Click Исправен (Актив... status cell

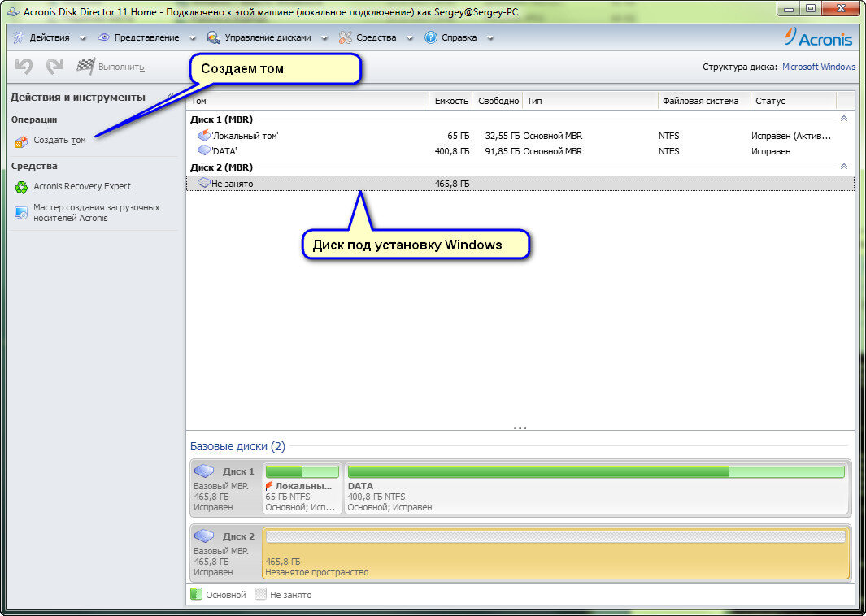point(791,136)
